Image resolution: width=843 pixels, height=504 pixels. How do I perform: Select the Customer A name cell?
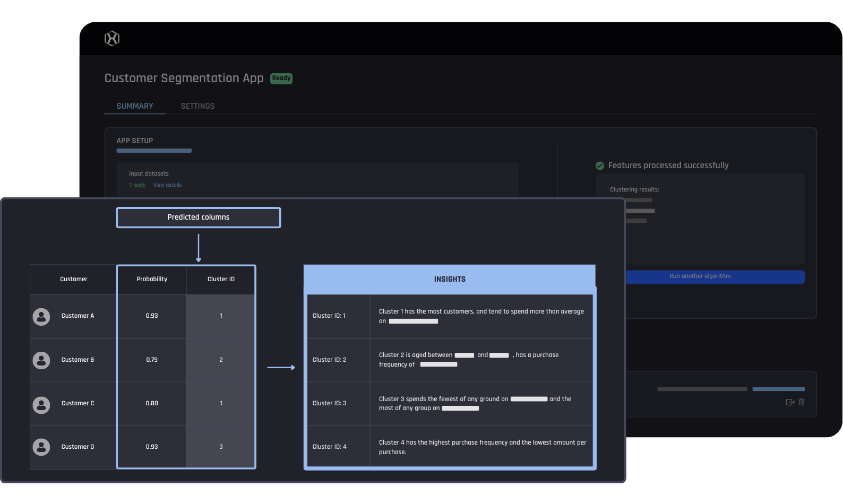[78, 316]
